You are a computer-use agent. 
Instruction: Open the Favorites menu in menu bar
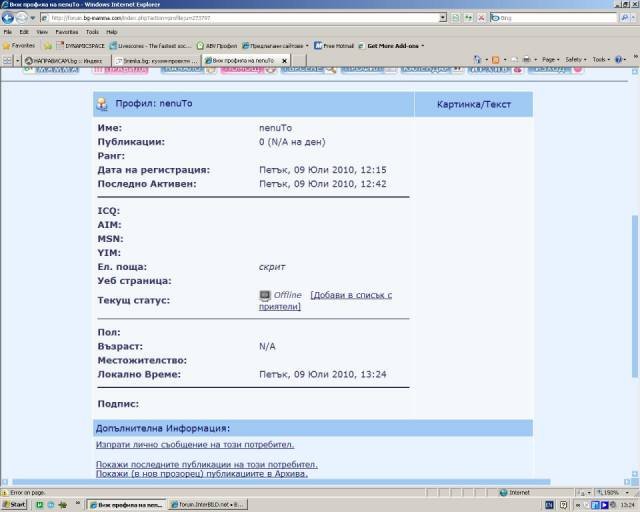pyautogui.click(x=66, y=32)
